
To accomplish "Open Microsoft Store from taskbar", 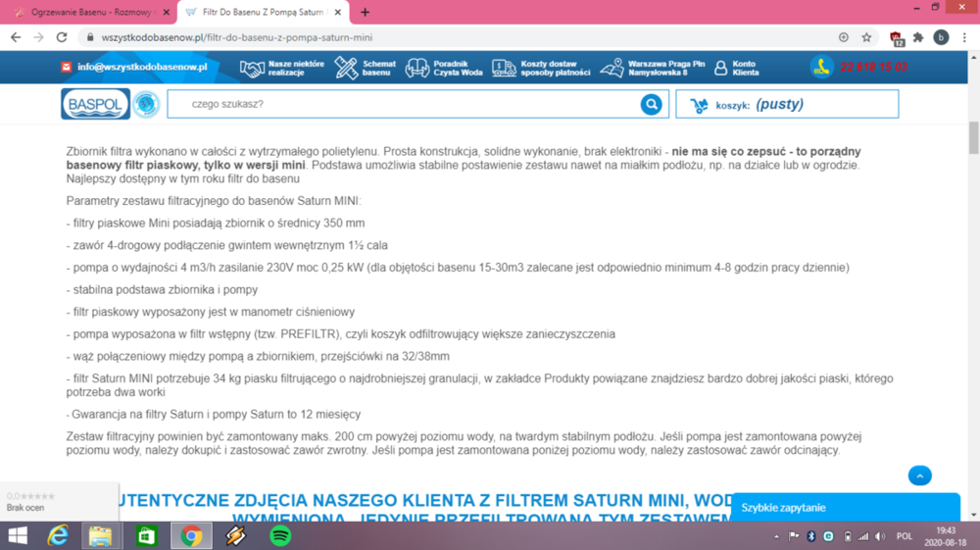I will coord(146,535).
